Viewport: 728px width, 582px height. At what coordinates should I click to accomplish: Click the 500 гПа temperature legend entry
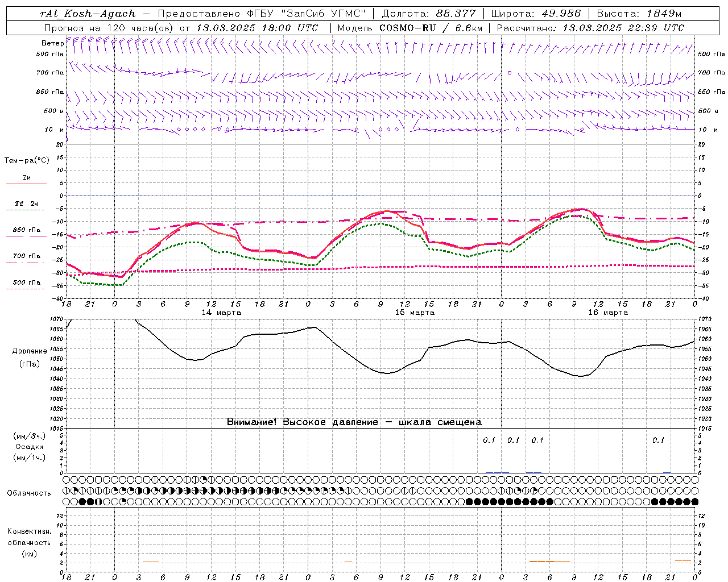point(27,282)
